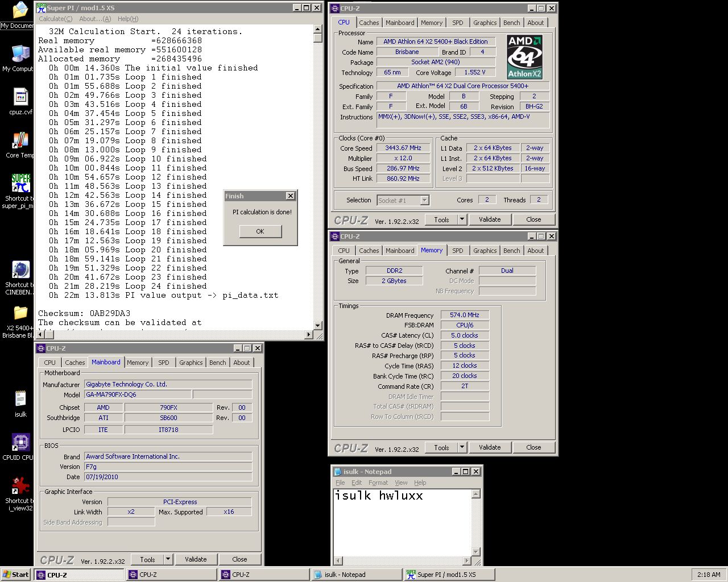728x582 pixels.
Task: Select the CAS# Latency 5.0 clocks value
Action: [465, 335]
